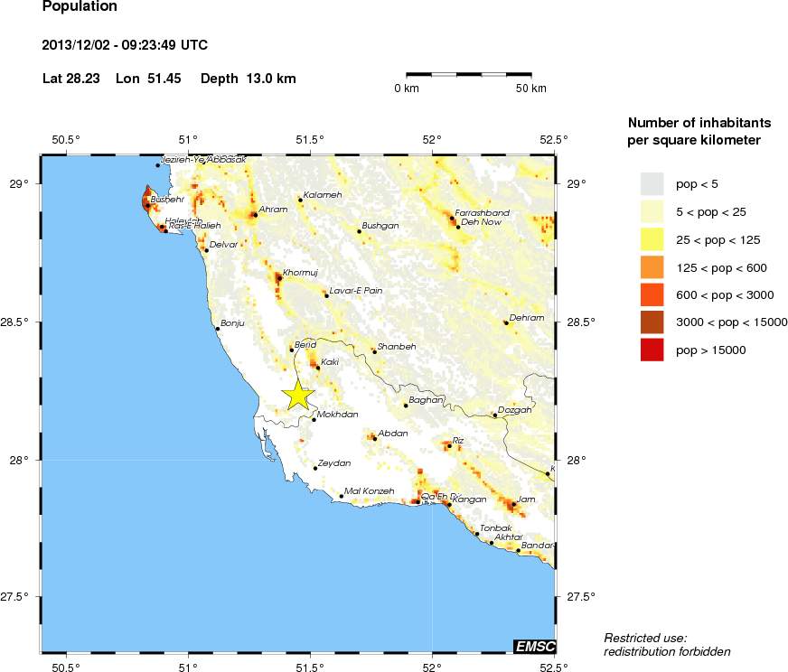Click the Dehram city dot
Image resolution: width=788 pixels, height=672 pixels.
click(506, 322)
